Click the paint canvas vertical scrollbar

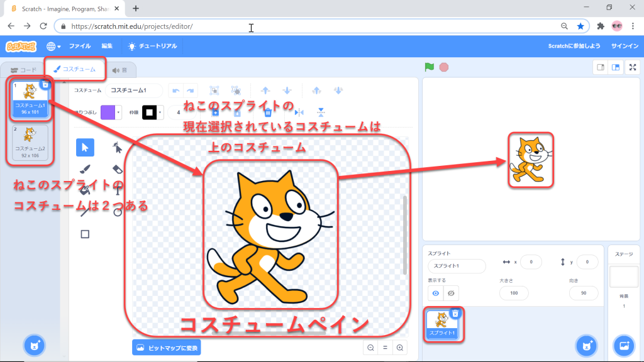coord(405,235)
